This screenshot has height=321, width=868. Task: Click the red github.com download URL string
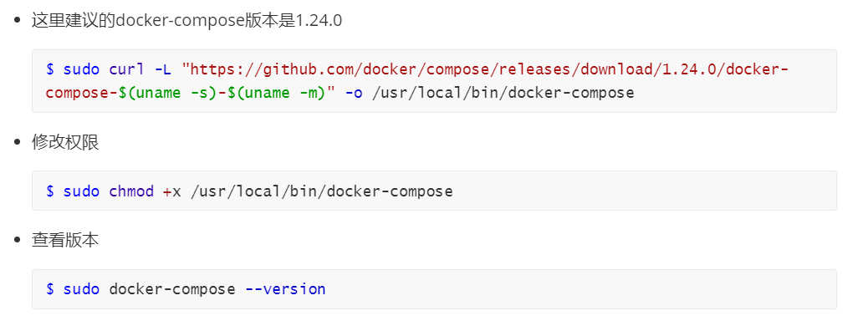[485, 69]
